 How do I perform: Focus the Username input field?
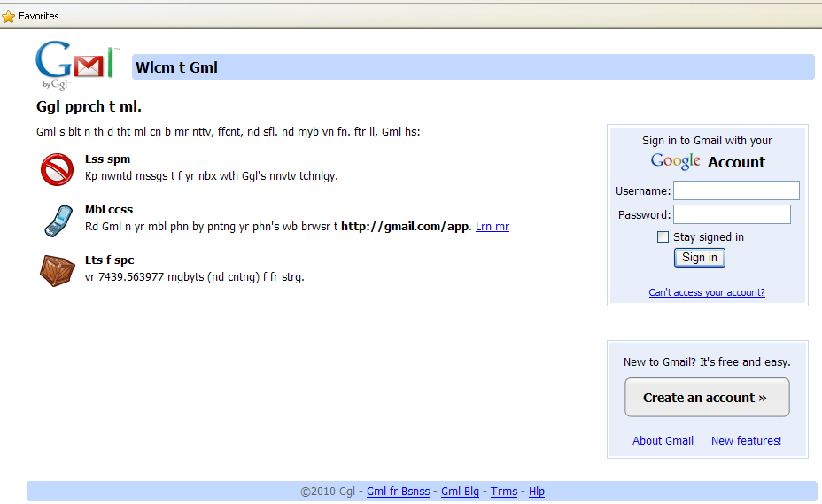736,190
